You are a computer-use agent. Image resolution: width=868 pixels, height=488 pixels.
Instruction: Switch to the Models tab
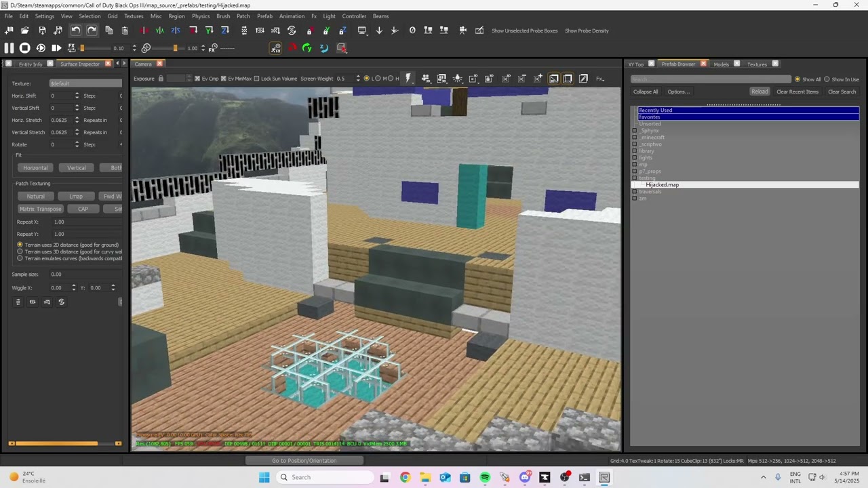point(722,64)
